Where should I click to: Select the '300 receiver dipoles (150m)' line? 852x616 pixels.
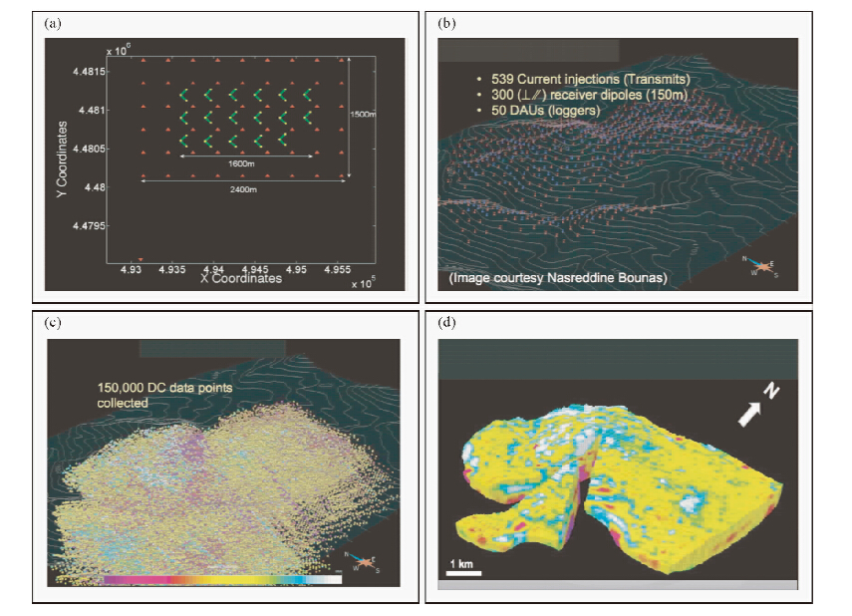583,95
